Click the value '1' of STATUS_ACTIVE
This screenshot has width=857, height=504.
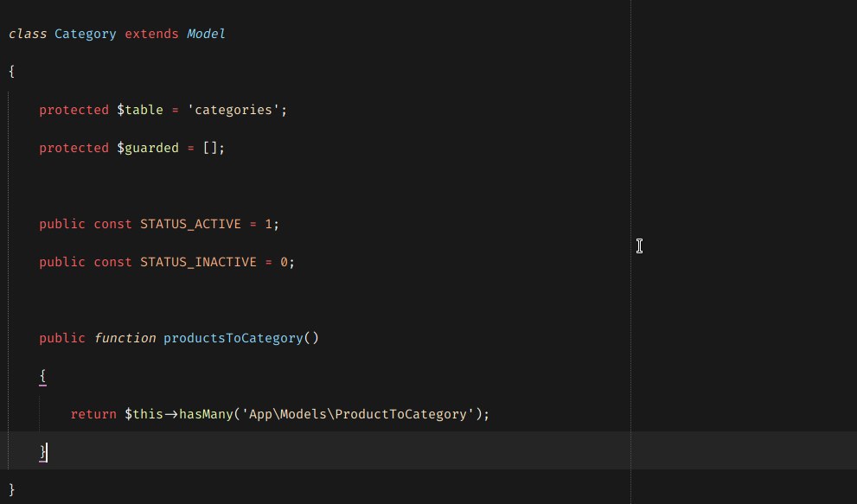[268, 224]
